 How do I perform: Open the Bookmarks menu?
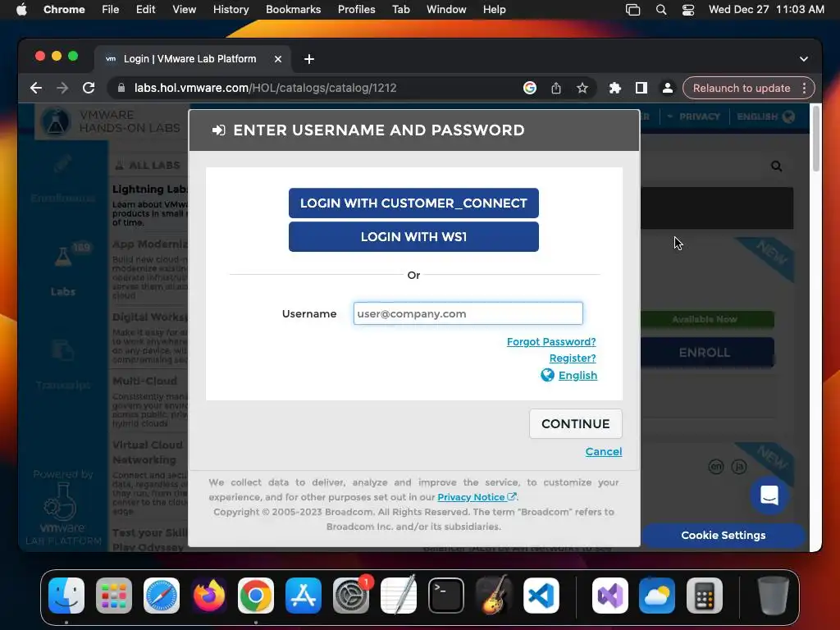tap(293, 9)
